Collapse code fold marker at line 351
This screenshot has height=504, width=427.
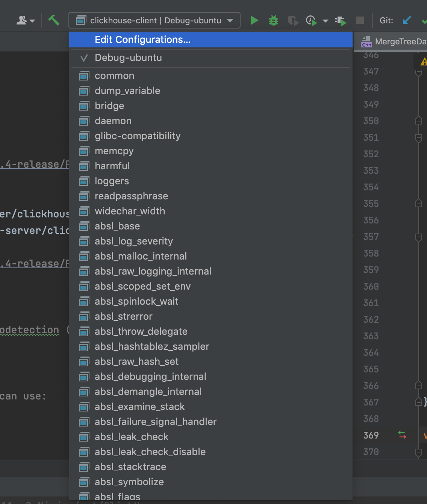[x=418, y=138]
